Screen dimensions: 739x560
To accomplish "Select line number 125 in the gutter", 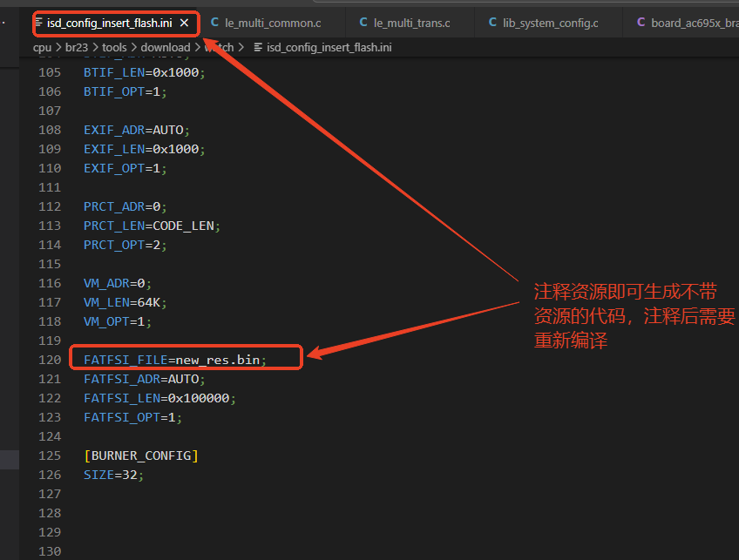I will [x=50, y=455].
